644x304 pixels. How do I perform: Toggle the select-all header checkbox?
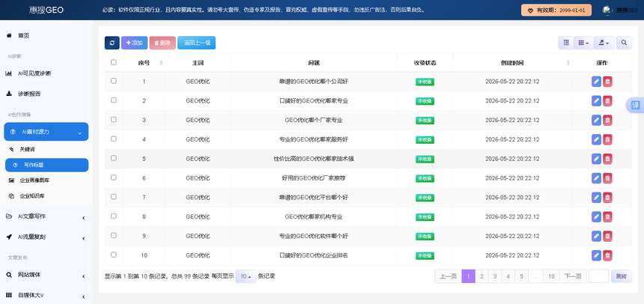tap(114, 62)
